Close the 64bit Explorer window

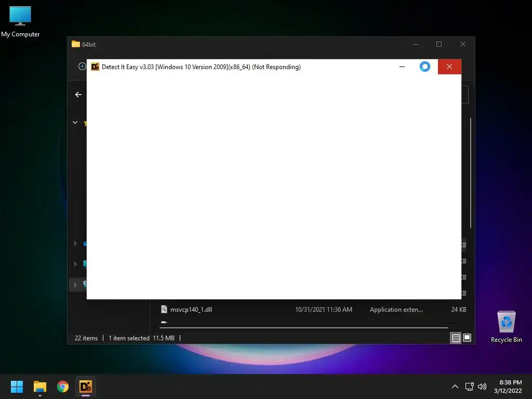(x=463, y=45)
